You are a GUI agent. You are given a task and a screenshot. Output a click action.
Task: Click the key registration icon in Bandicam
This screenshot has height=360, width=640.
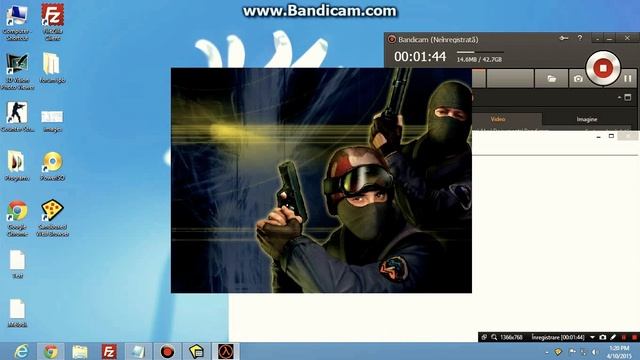pyautogui.click(x=564, y=38)
